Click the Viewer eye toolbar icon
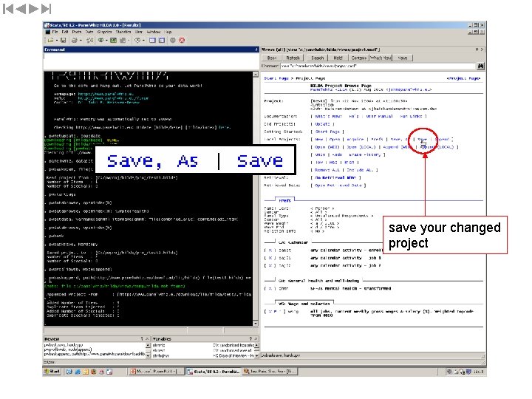The height and width of the screenshot is (399, 532). coord(100,41)
